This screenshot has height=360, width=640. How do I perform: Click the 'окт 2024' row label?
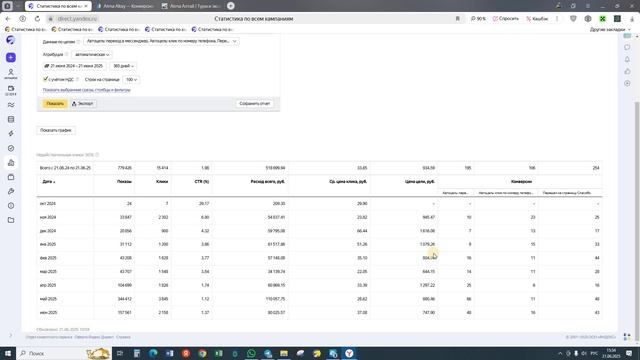(48, 204)
